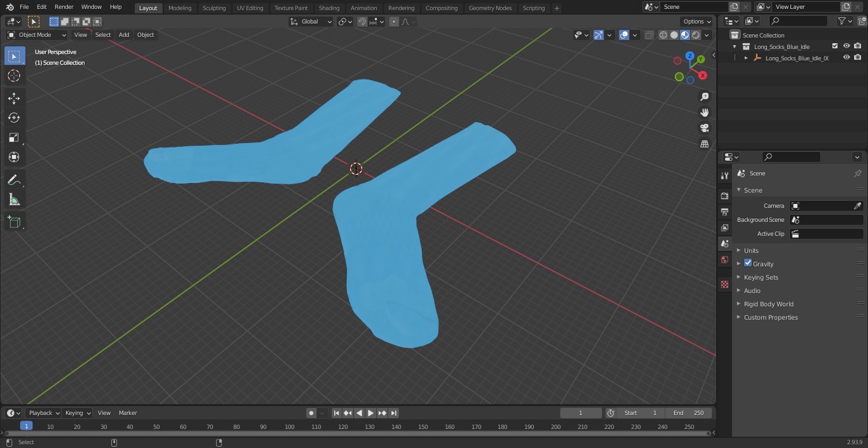Viewport: 868px width, 448px height.
Task: Toggle snapping magnet in header
Action: [x=362, y=22]
